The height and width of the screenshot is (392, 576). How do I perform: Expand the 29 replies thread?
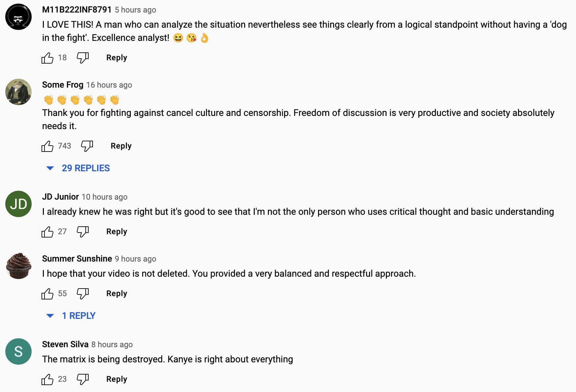coord(85,168)
